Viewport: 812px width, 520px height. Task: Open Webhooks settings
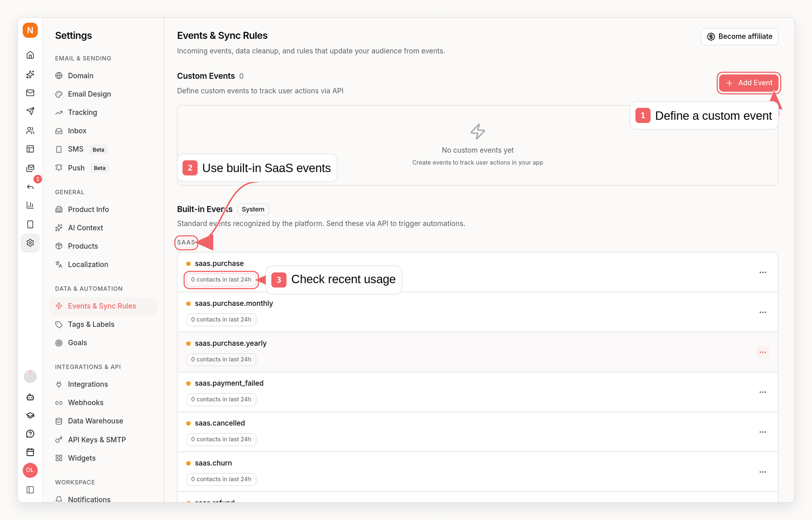(103, 403)
